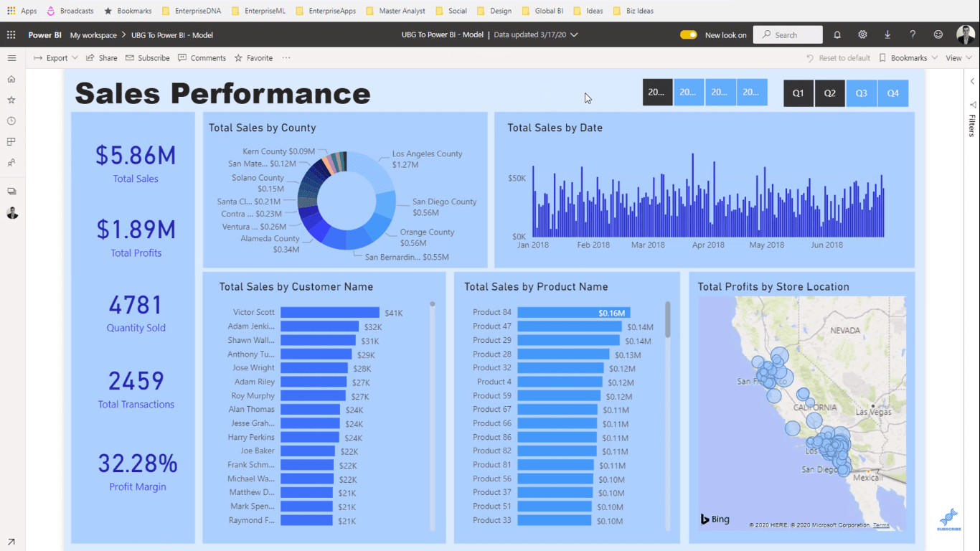Click the 4781 Quantity Sold card
The height and width of the screenshot is (551, 980).
click(x=136, y=313)
